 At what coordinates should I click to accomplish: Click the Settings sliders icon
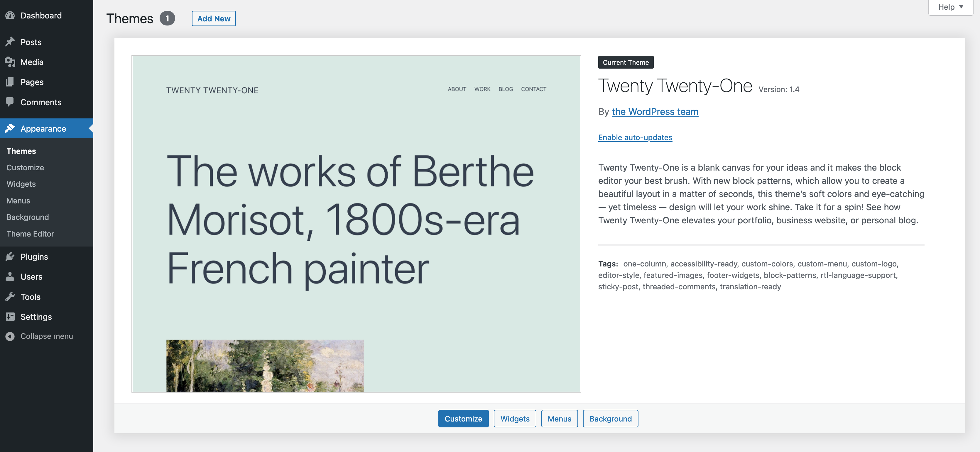pyautogui.click(x=10, y=317)
